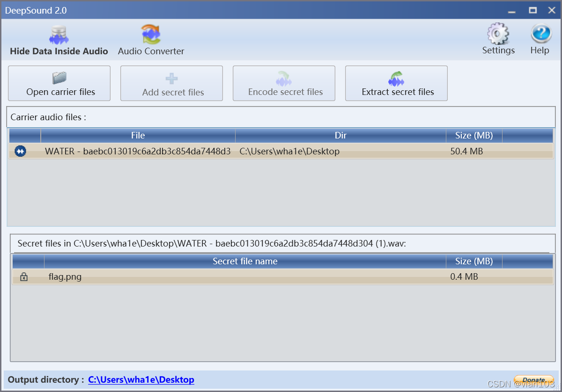Click the 0.4 MB size cell
Screen dimensions: 562x392
tap(464, 277)
